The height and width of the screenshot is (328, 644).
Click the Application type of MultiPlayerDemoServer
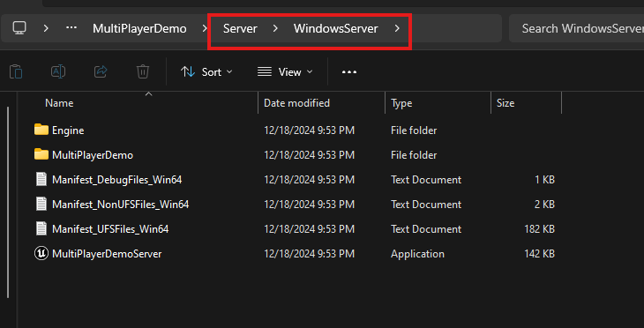click(417, 254)
